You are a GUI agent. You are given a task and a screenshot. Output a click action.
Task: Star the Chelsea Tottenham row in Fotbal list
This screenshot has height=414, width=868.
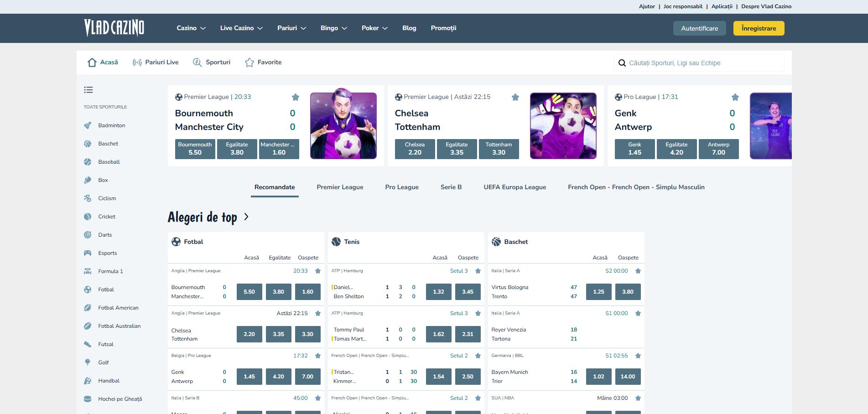point(318,313)
